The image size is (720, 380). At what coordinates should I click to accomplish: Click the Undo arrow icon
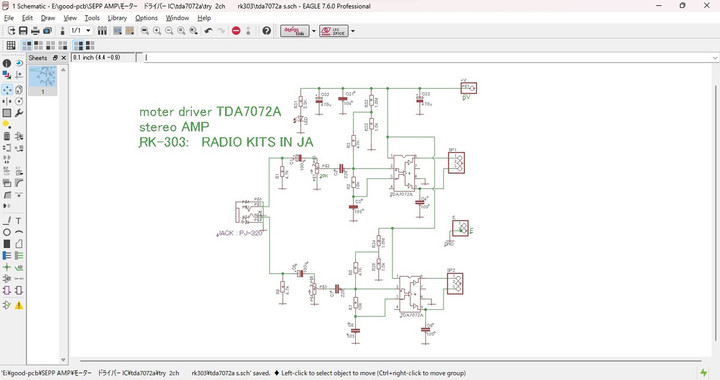[208, 31]
